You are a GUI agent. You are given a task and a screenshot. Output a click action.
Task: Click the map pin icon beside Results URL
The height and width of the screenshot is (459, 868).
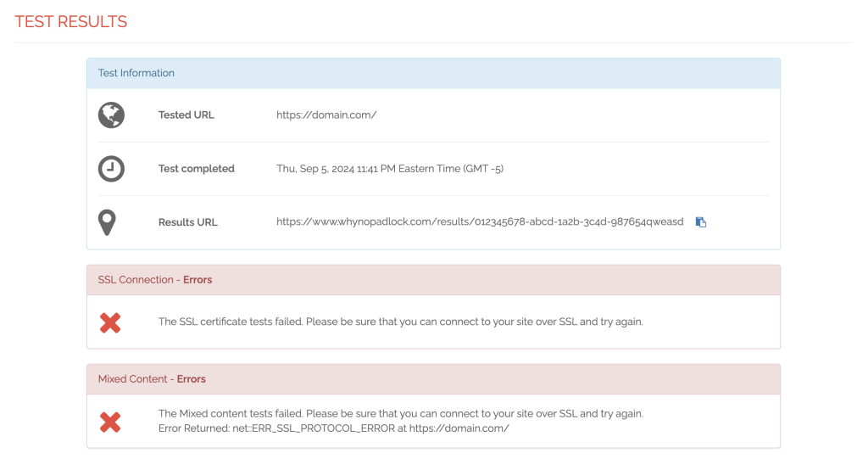[x=108, y=222]
